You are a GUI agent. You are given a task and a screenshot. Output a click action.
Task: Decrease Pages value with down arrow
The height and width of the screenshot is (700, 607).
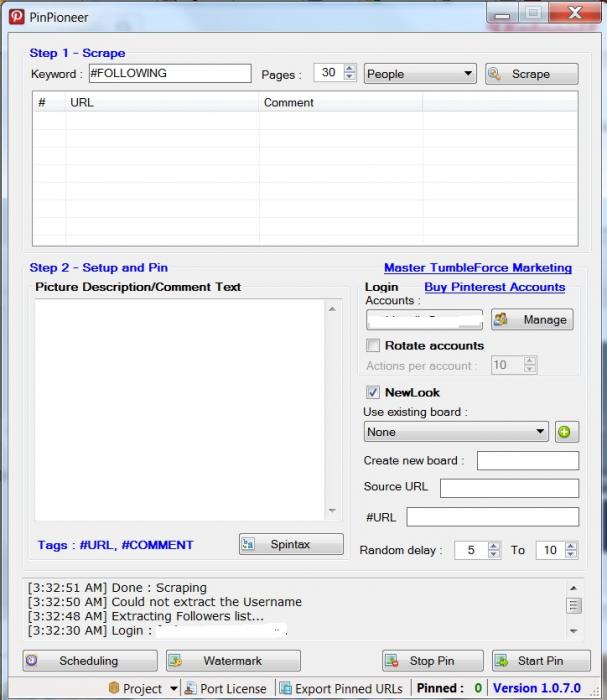coord(350,77)
